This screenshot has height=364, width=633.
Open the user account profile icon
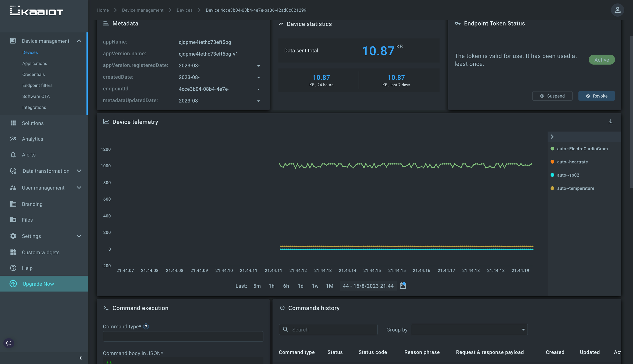(x=617, y=10)
